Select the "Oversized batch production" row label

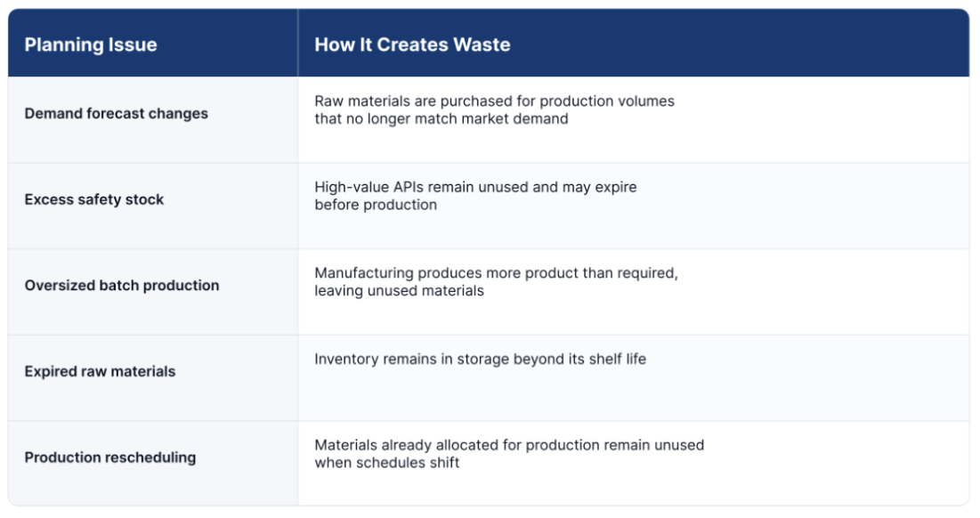click(122, 286)
